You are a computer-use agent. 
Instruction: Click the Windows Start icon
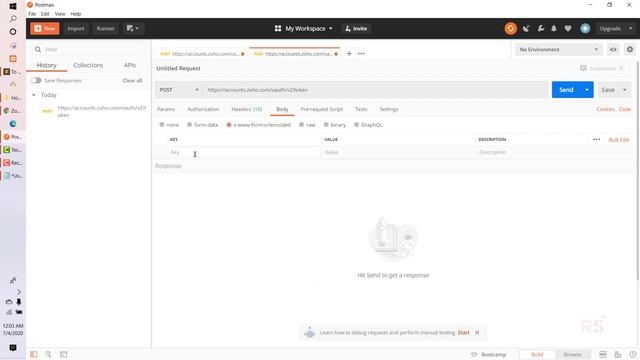(x=13, y=6)
